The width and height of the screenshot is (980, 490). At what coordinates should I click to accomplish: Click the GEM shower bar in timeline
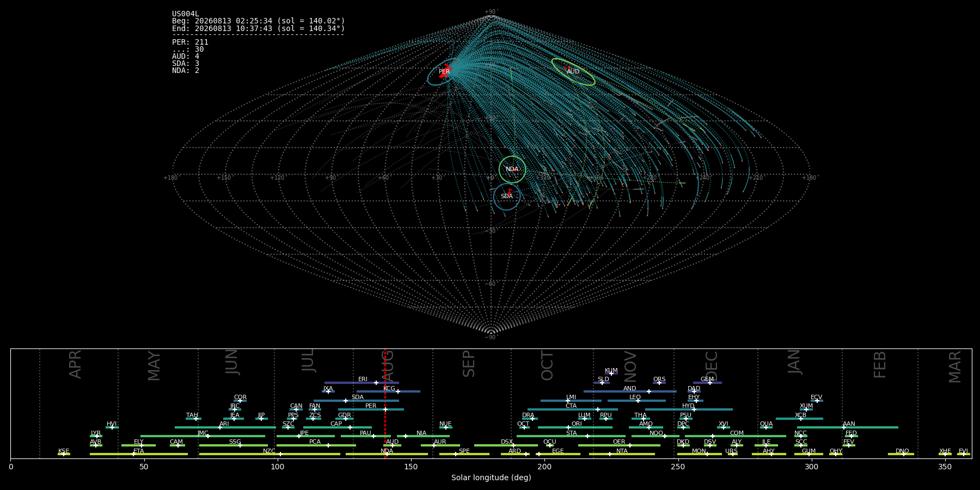[x=707, y=383]
